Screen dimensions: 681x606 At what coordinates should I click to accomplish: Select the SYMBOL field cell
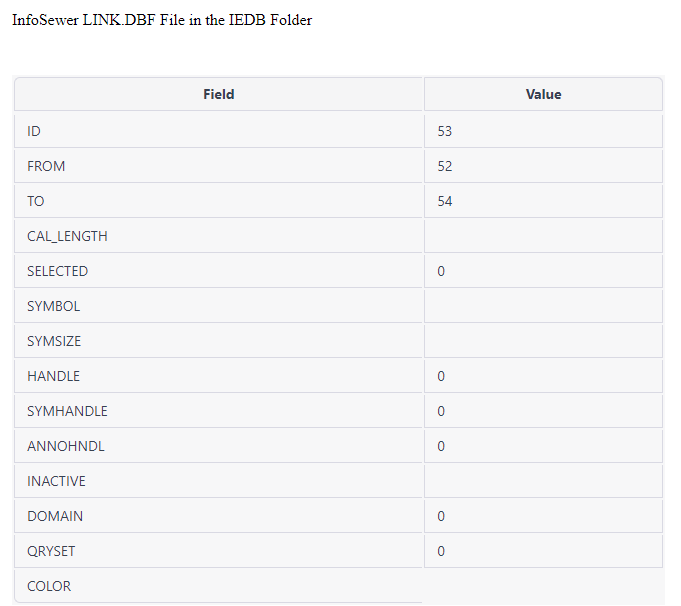click(x=53, y=306)
